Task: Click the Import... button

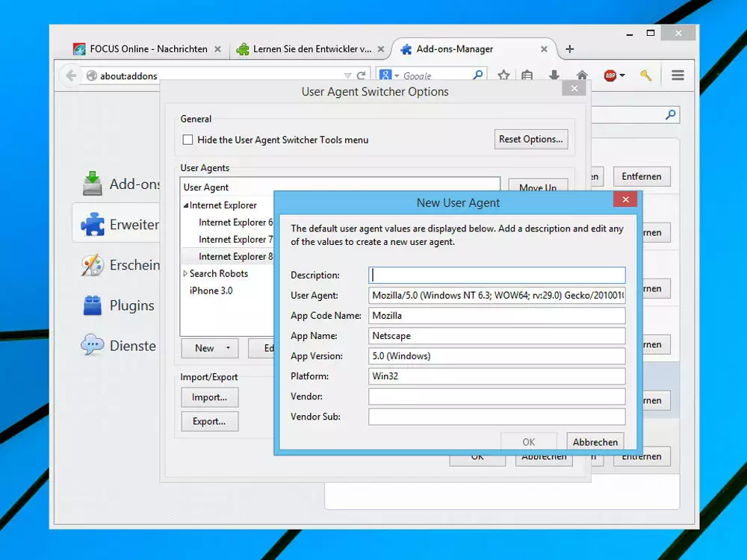Action: [x=209, y=397]
